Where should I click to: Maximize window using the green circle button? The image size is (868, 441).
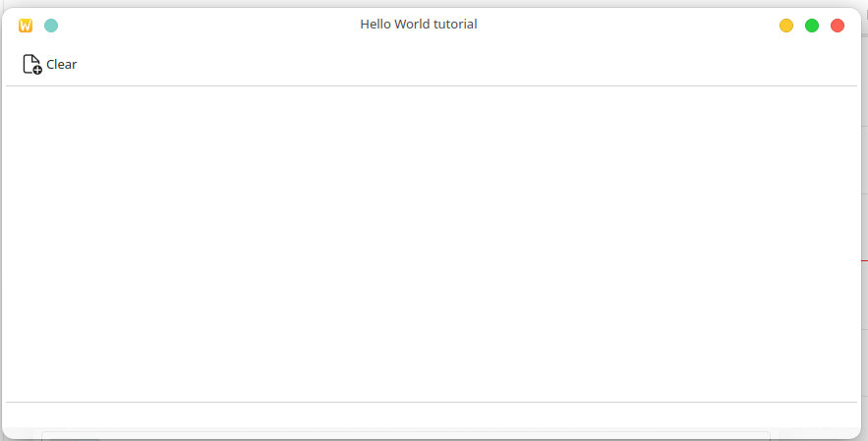pos(812,26)
